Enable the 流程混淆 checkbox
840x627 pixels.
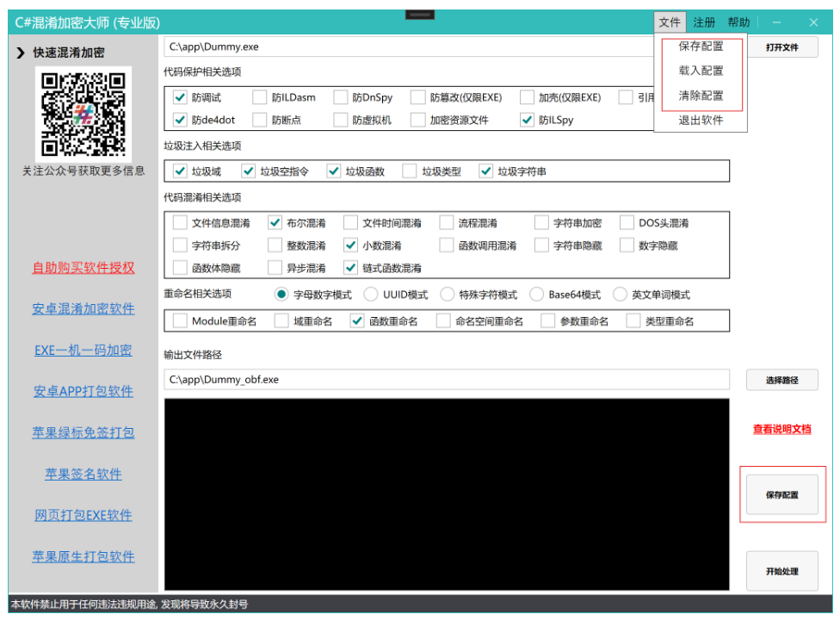[x=446, y=223]
